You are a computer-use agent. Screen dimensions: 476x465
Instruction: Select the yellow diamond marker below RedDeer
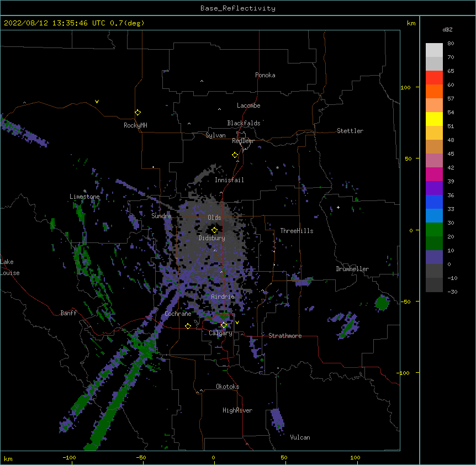[x=235, y=155]
